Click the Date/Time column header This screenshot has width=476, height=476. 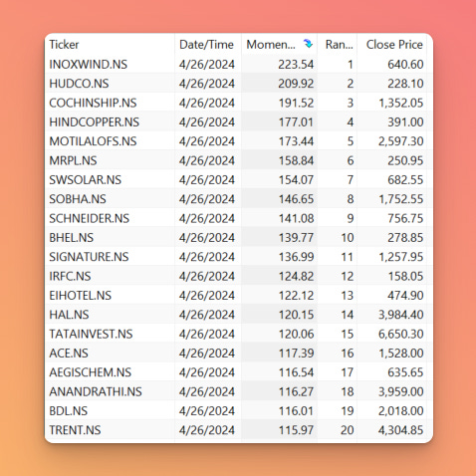(206, 45)
